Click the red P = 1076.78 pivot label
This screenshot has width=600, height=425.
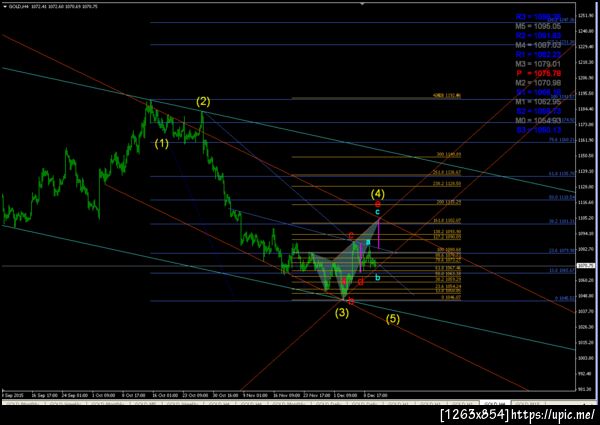click(x=538, y=73)
